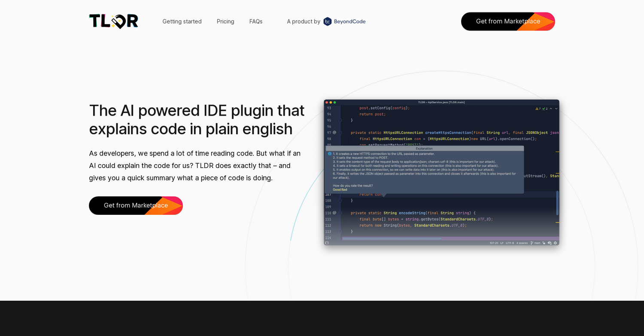Click the 4 spaces indent indicator

coord(521,243)
